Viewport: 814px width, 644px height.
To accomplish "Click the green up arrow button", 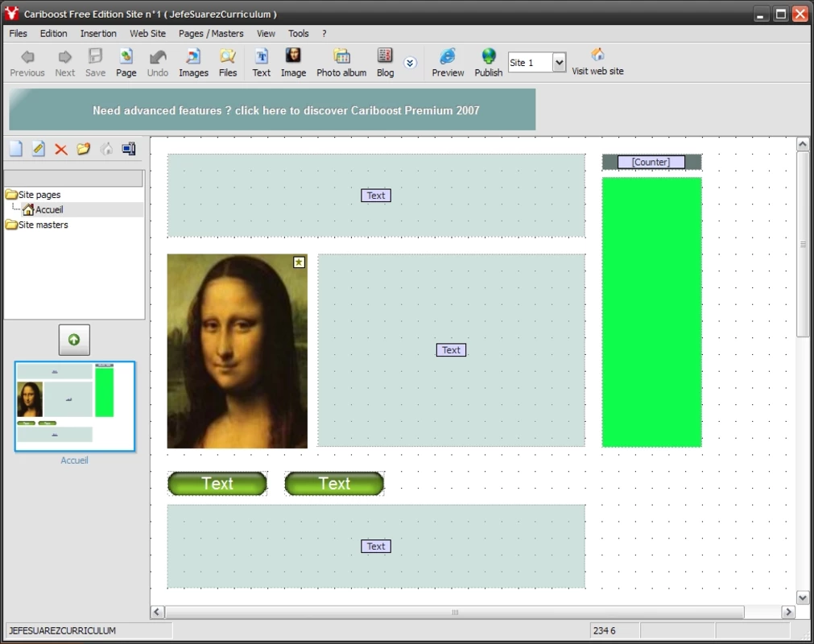I will (x=74, y=340).
